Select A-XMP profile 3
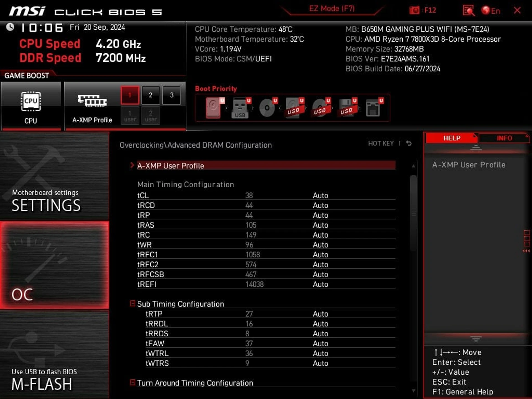 click(x=172, y=95)
